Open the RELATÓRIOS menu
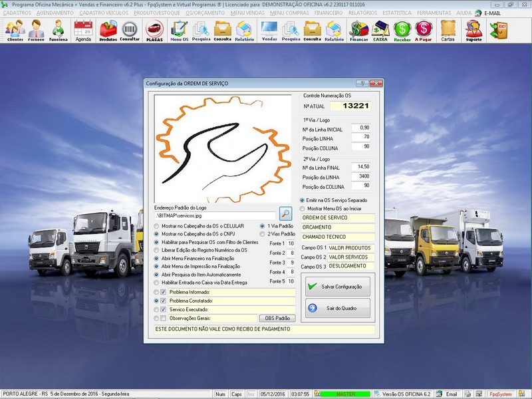The width and height of the screenshot is (532, 399). 362,13
